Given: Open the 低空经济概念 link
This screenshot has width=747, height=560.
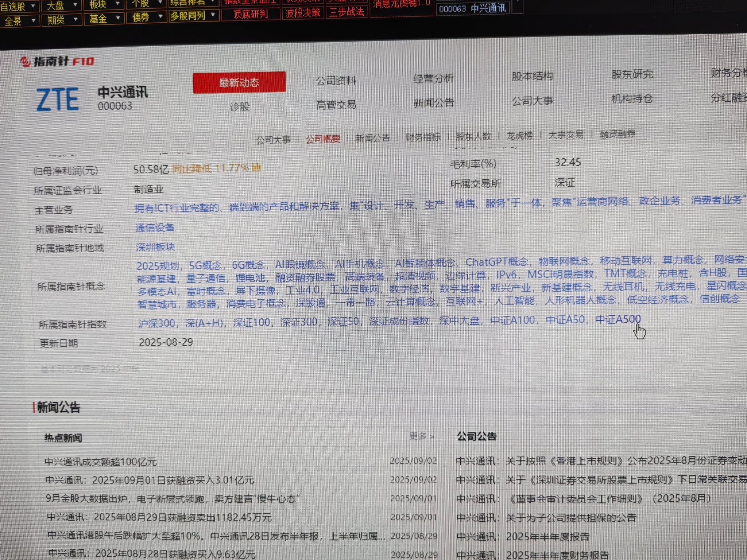Looking at the screenshot, I should coord(658,300).
